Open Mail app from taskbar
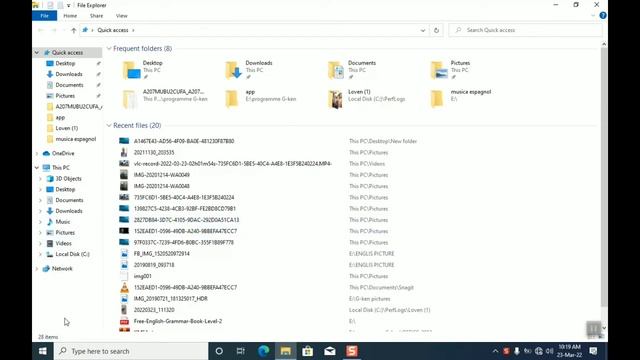This screenshot has height=360, width=640. point(330,351)
